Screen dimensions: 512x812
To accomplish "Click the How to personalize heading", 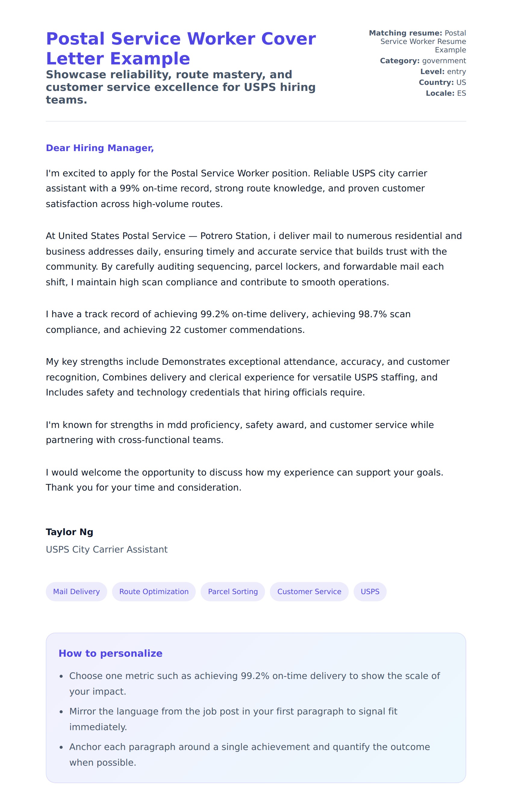I will [x=110, y=653].
